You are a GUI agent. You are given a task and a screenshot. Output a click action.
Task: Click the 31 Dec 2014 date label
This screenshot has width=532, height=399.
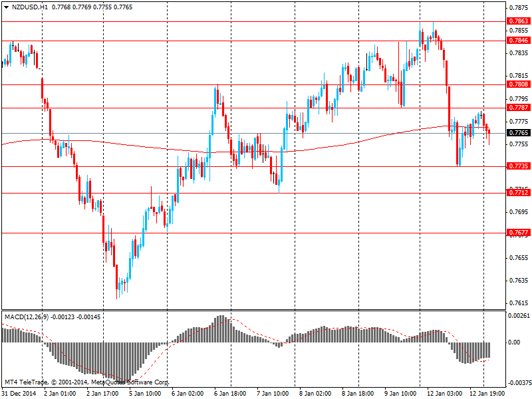pyautogui.click(x=19, y=394)
